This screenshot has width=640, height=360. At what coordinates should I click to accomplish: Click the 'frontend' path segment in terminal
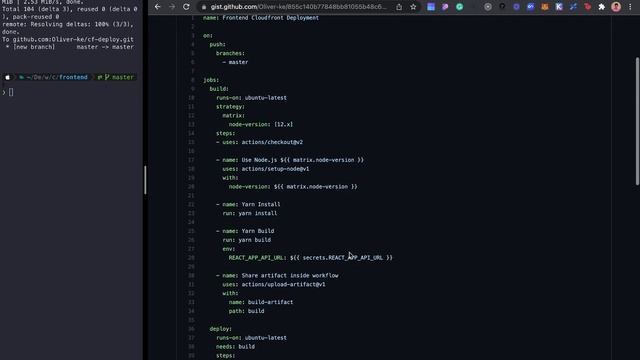tap(73, 77)
